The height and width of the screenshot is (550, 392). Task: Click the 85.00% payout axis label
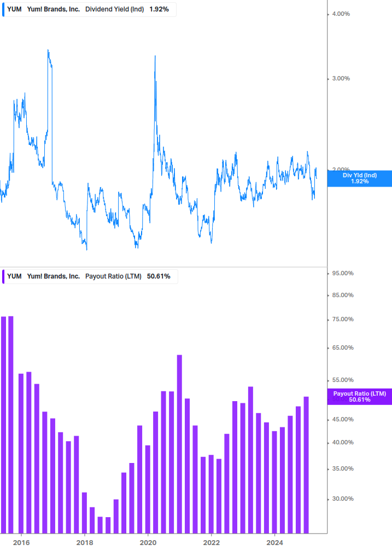343,296
